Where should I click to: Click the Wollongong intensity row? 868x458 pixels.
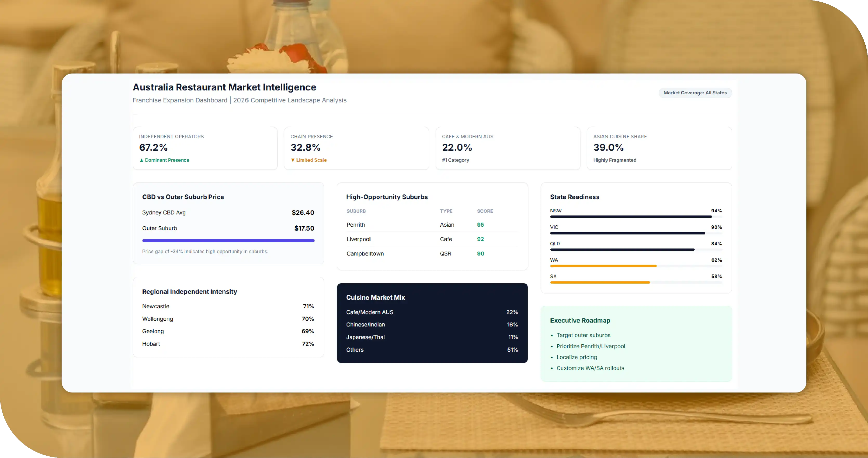pyautogui.click(x=228, y=319)
